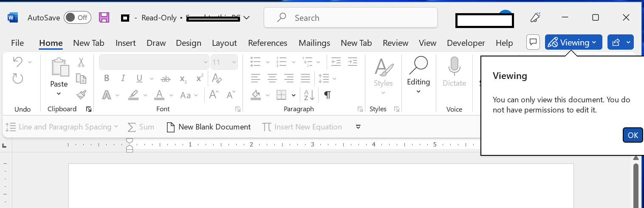The image size is (644, 208).
Task: Switch to the References tab
Action: [268, 43]
